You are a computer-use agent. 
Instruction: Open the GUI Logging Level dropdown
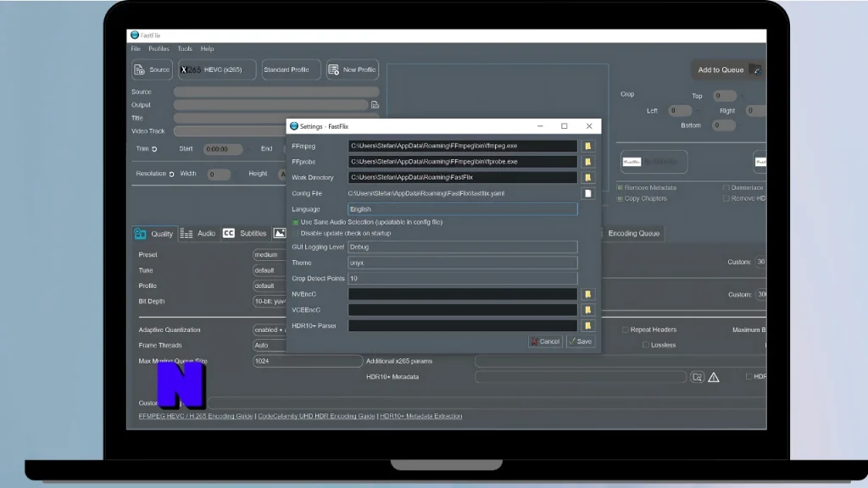pyautogui.click(x=462, y=247)
